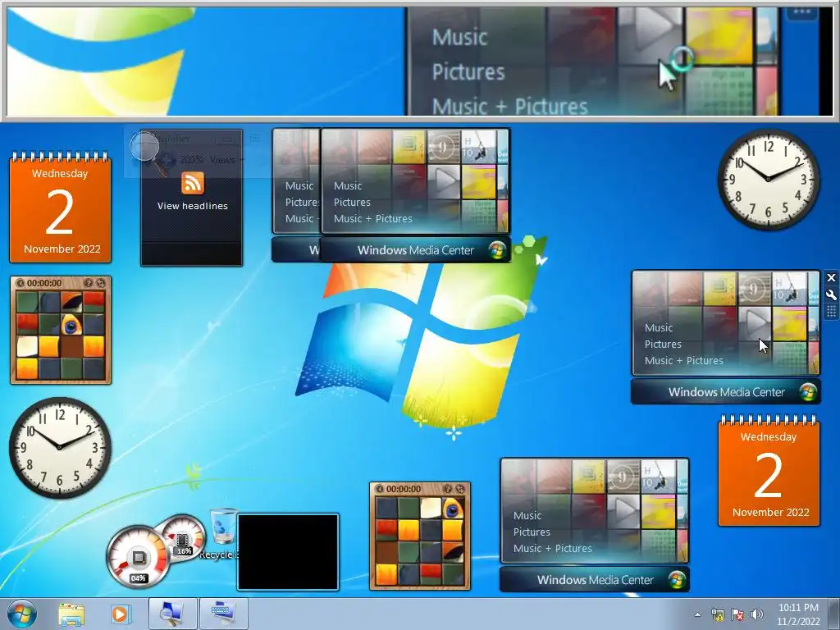Select Pictures in Media Center gadget nearest taskbar
840x630 pixels.
coord(532,532)
